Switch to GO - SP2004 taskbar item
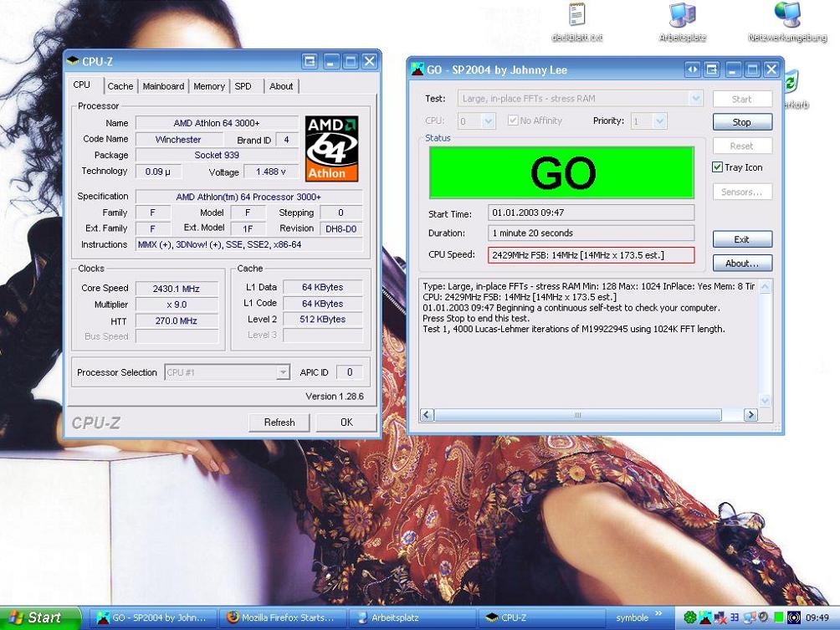This screenshot has width=840, height=630. pyautogui.click(x=153, y=617)
